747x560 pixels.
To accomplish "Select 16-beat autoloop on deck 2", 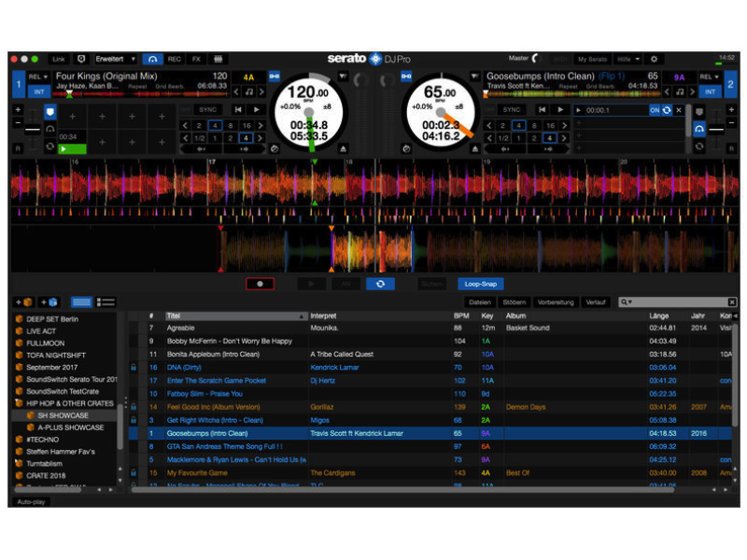I will [550, 126].
